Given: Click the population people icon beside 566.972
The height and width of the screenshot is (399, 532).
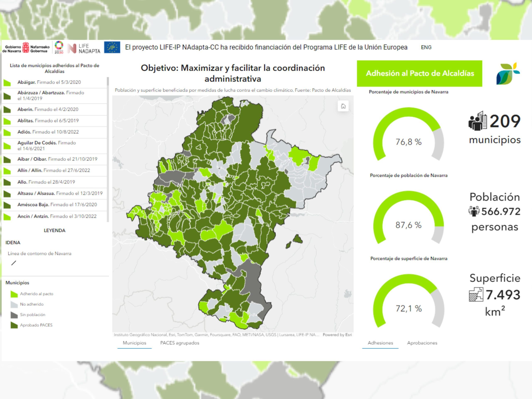Looking at the screenshot, I should tap(474, 211).
